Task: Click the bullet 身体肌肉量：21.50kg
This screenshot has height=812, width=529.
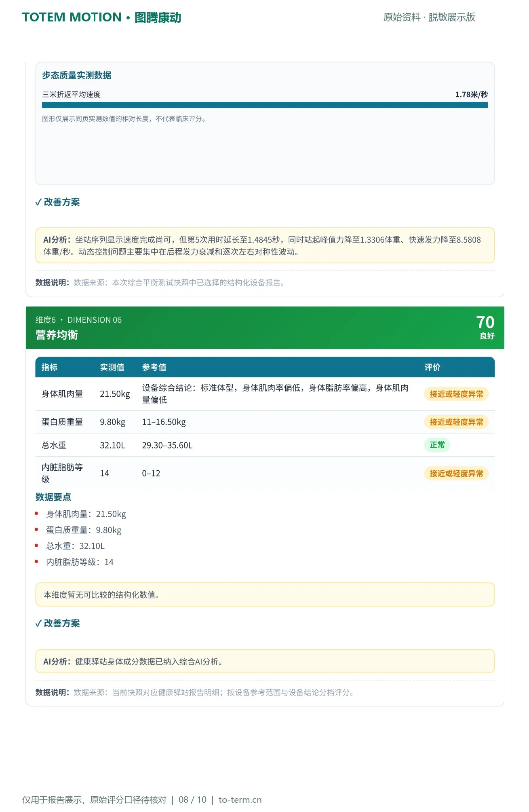Action: [x=86, y=514]
